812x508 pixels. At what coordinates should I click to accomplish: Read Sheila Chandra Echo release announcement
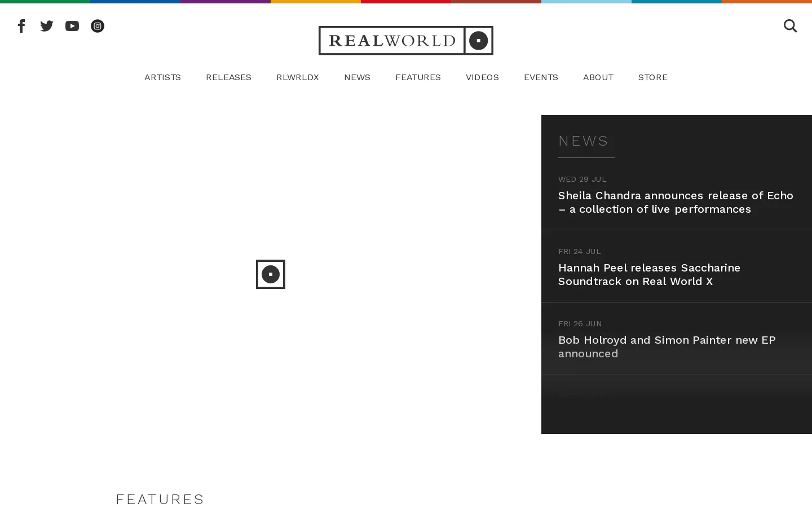click(676, 202)
